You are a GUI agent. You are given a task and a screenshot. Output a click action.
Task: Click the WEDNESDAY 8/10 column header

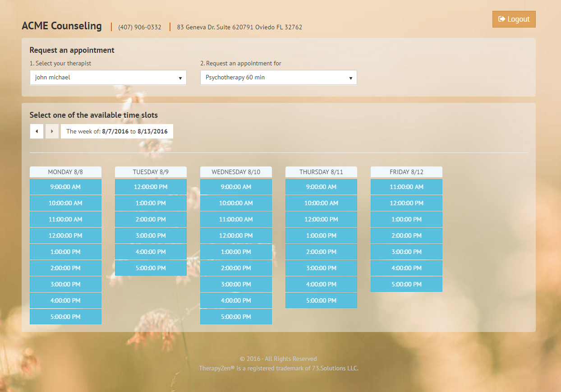click(x=236, y=172)
